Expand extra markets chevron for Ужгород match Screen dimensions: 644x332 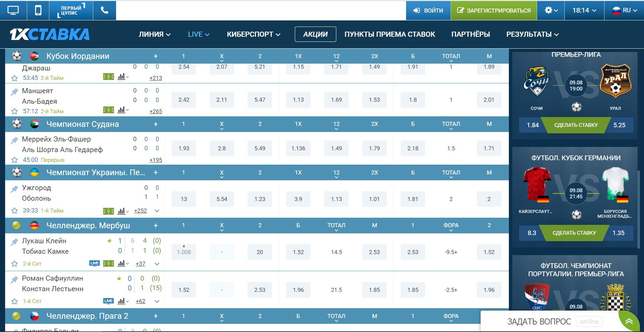pos(157,211)
